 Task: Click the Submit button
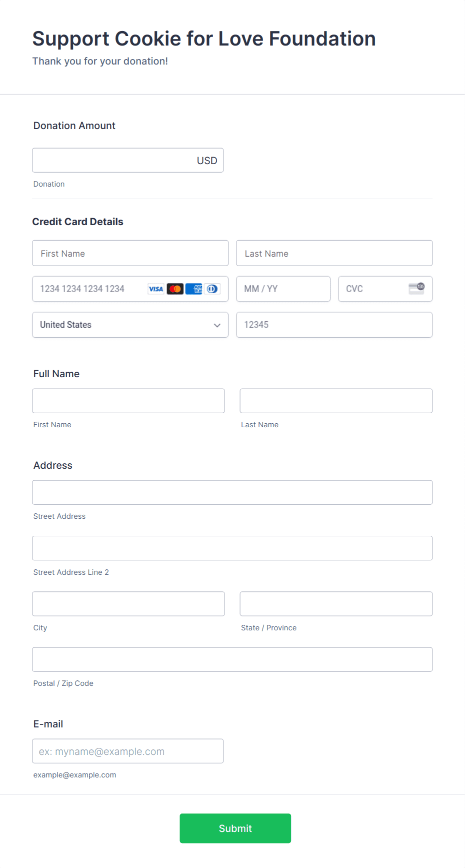[x=235, y=828]
